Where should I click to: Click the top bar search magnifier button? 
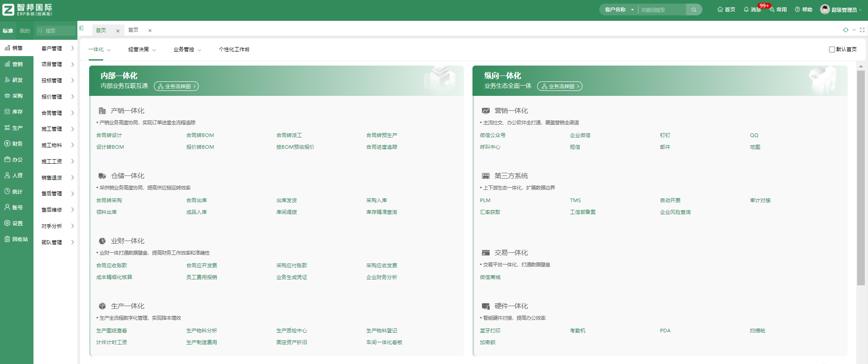point(694,9)
